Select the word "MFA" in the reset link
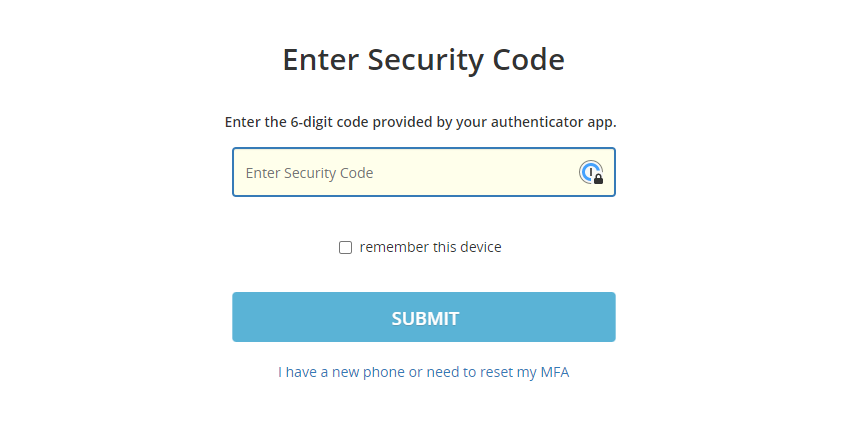The image size is (843, 433). pyautogui.click(x=555, y=372)
